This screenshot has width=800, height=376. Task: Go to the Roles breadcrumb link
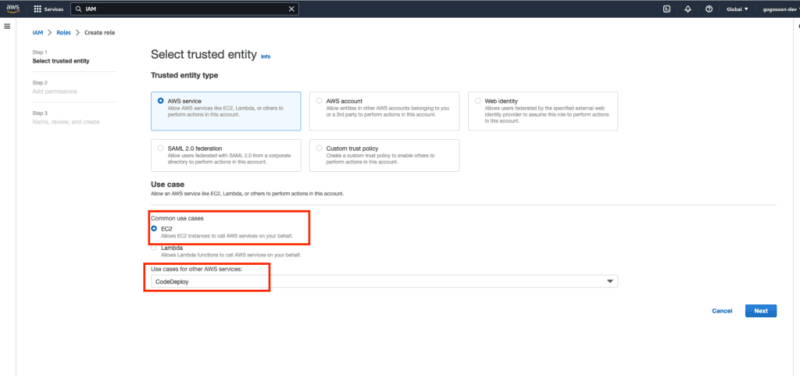pos(63,33)
